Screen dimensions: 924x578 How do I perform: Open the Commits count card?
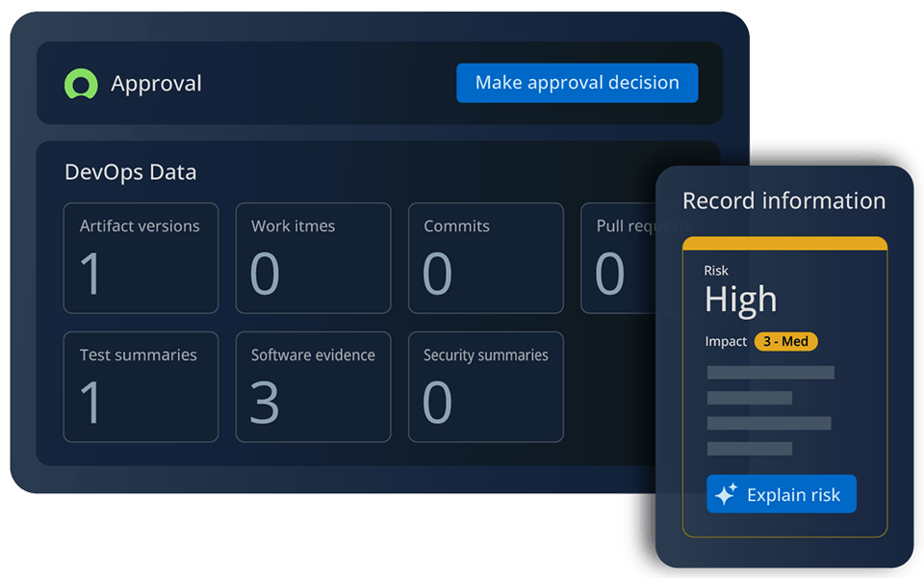coord(485,258)
